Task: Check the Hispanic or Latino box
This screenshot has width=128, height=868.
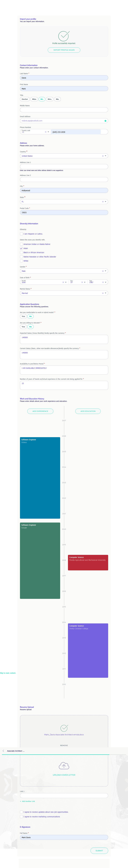Action: coord(21,234)
